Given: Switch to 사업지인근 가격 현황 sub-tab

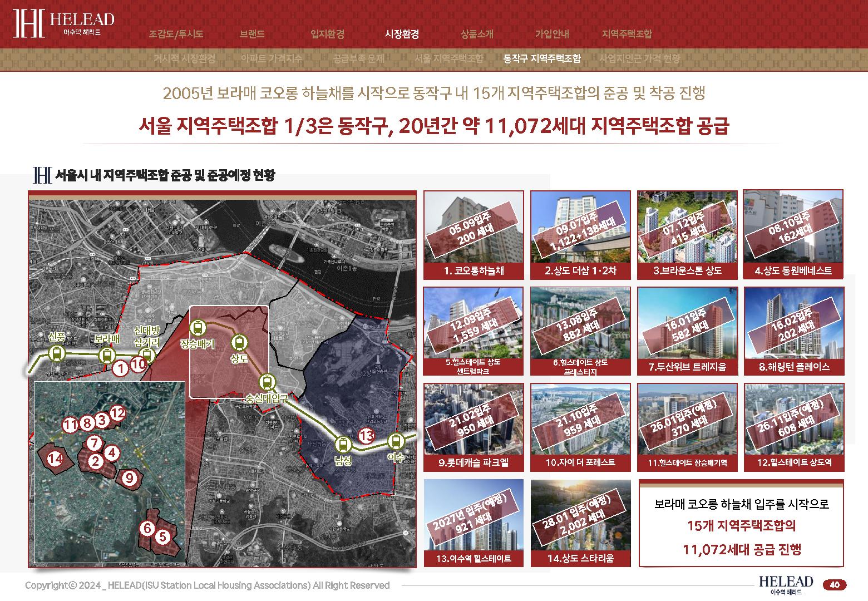Looking at the screenshot, I should 640,58.
